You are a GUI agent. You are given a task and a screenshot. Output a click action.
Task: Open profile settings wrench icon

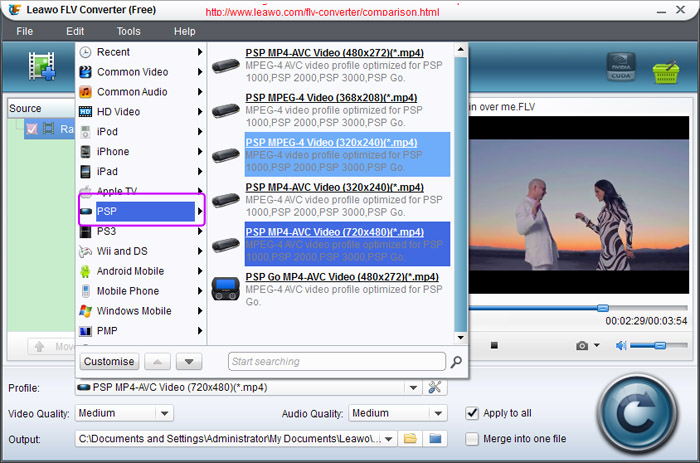pyautogui.click(x=434, y=387)
